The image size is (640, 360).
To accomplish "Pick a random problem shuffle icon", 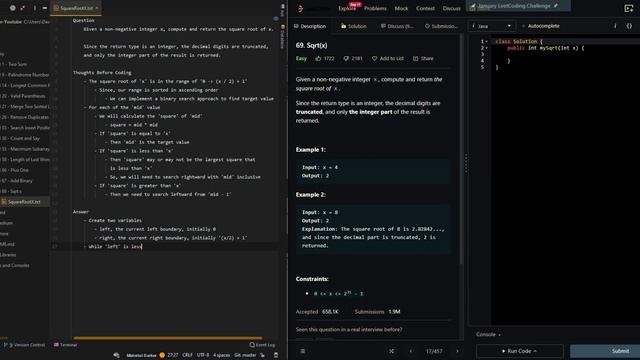I will coord(391,351).
